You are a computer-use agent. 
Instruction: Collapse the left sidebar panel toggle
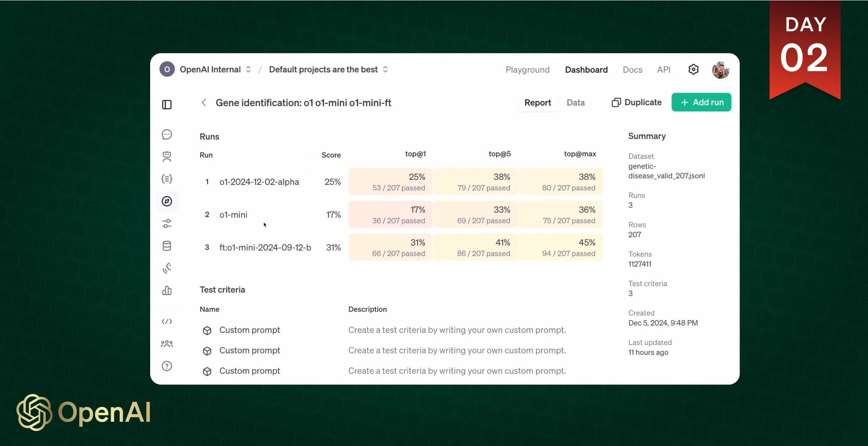[167, 104]
